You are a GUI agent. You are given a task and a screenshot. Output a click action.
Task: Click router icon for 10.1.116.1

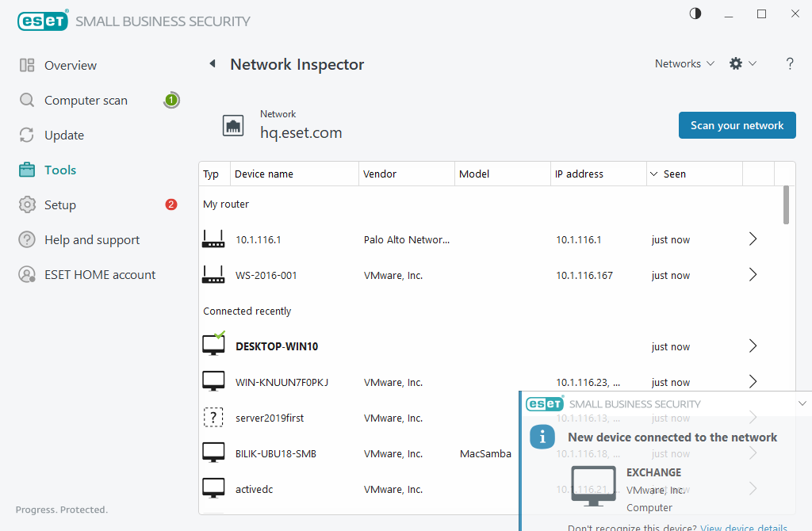213,239
